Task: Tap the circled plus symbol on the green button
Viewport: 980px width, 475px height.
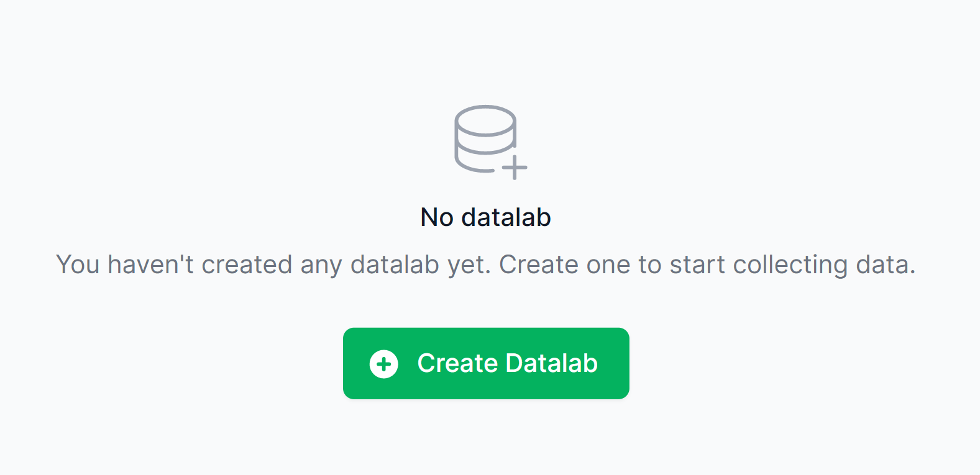Action: point(384,364)
